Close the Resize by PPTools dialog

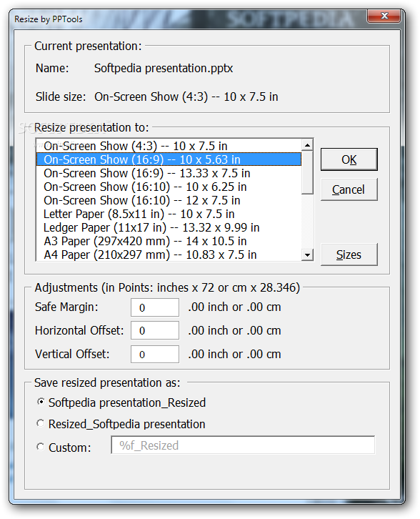click(384, 16)
